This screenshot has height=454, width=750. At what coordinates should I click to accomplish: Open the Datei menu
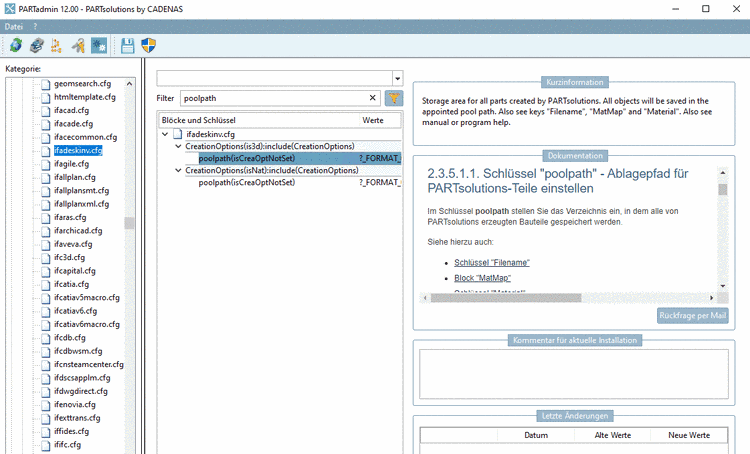[14, 27]
